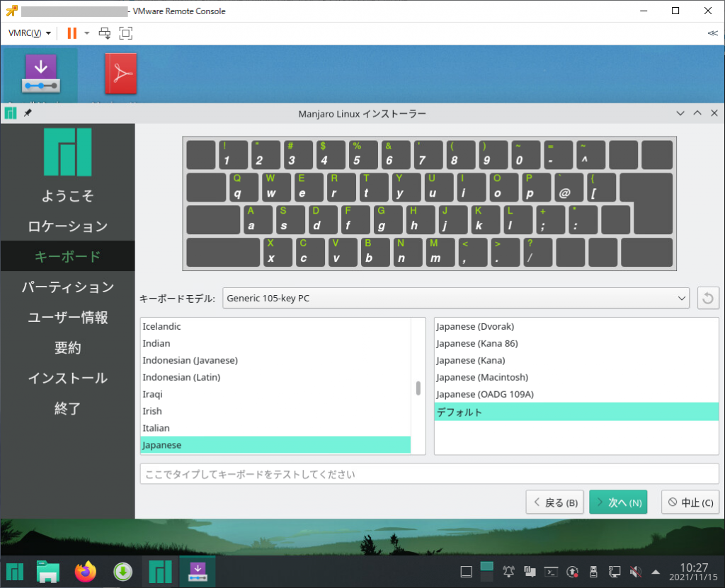Click the Manjaro icon in installer title bar

coord(11,113)
